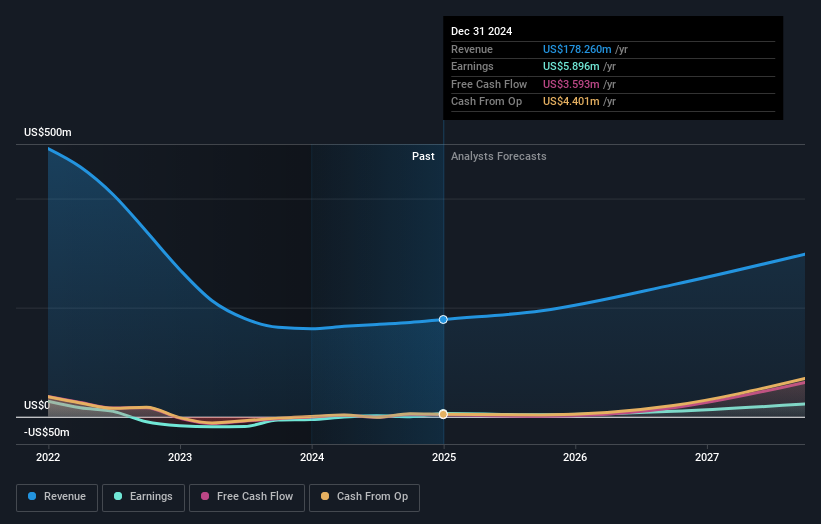The image size is (821, 524).
Task: Click the Dec 31 2024 tooltip date
Action: [x=481, y=31]
